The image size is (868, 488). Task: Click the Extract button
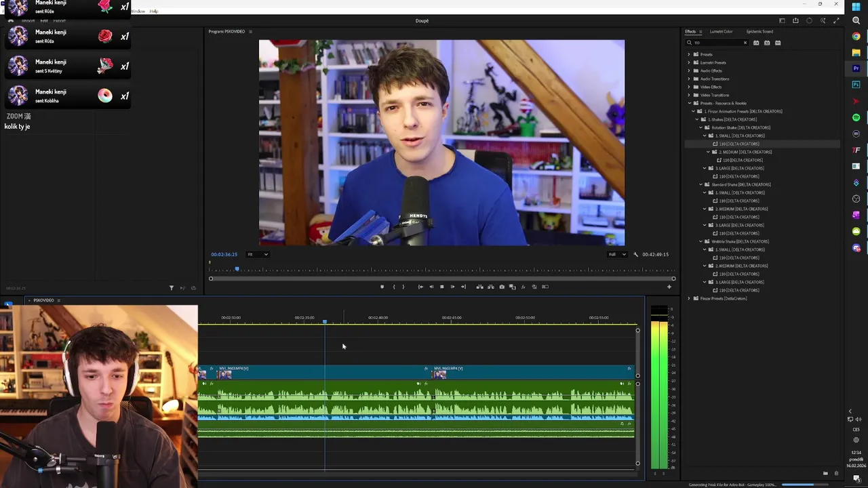pyautogui.click(x=491, y=287)
